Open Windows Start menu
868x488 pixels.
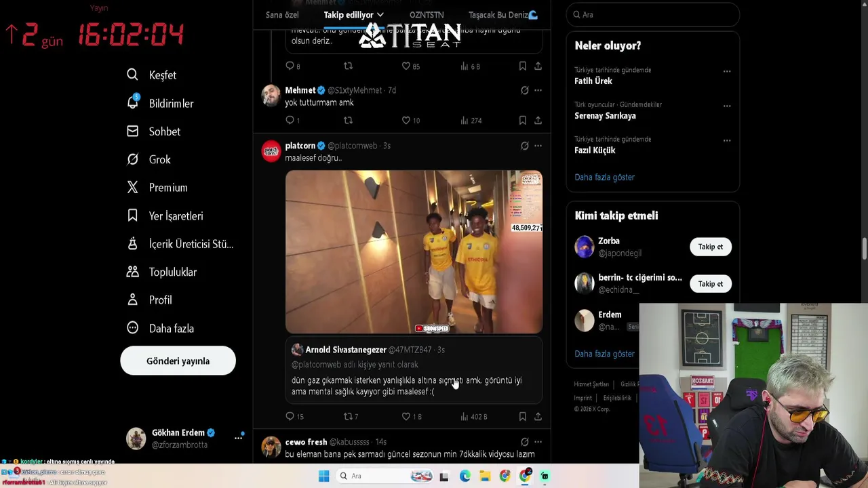point(323,476)
